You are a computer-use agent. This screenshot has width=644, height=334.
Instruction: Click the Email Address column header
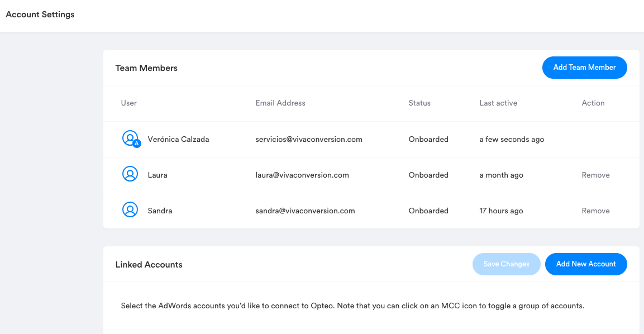280,103
